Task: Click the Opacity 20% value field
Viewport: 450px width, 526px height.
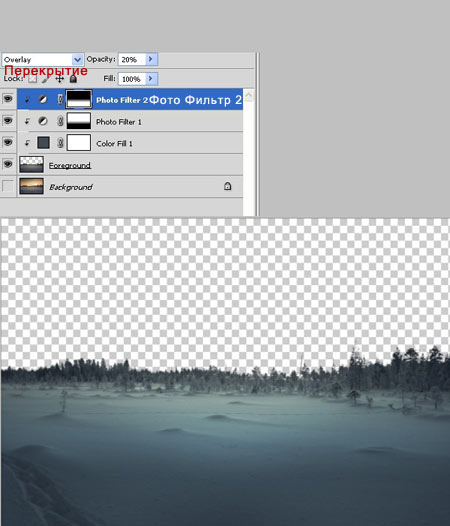Action: click(x=132, y=60)
